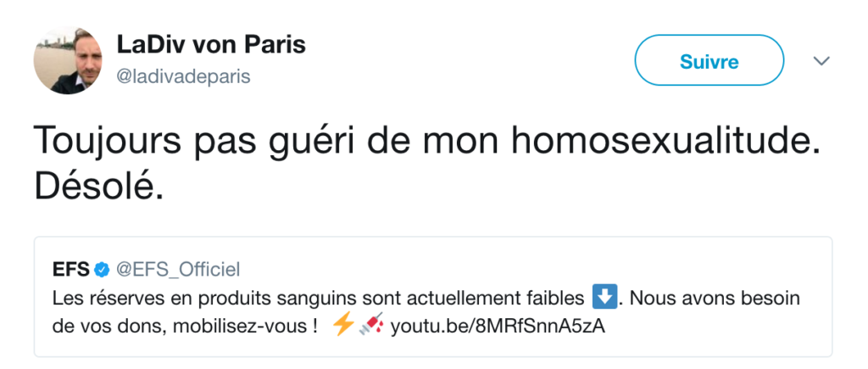
Task: Click the @EFS_Officiel handle
Action: [x=178, y=270]
